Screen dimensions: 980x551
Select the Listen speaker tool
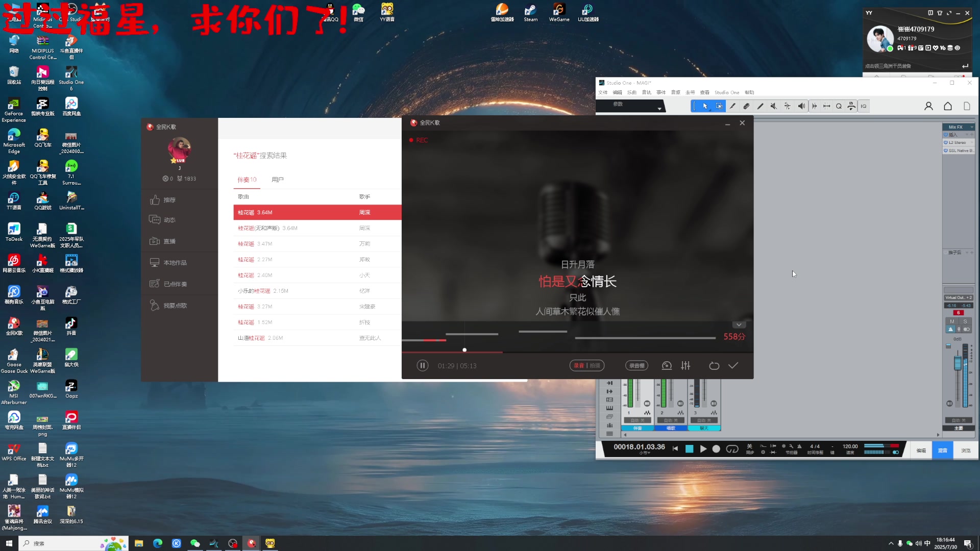tap(801, 106)
